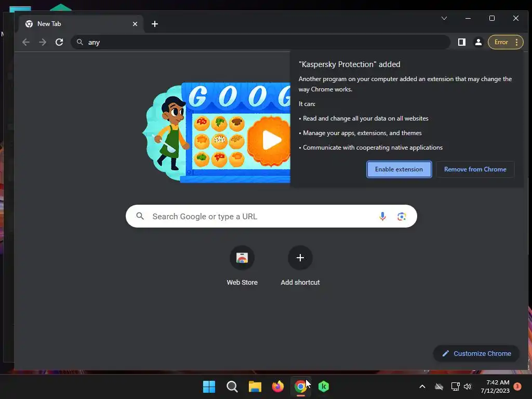Open the tab search chevron
This screenshot has width=532, height=399.
coord(444,18)
